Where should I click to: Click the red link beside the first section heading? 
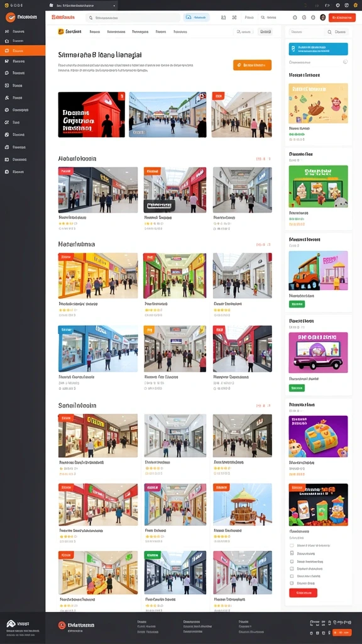click(263, 158)
